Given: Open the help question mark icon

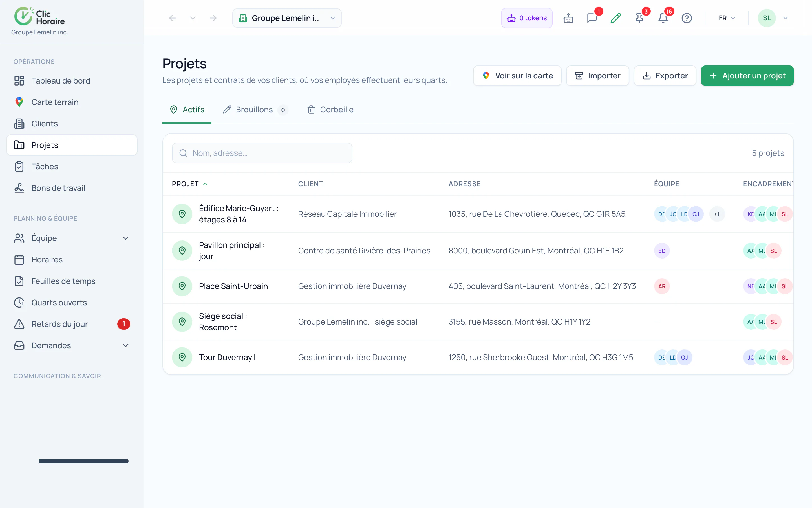Looking at the screenshot, I should pyautogui.click(x=687, y=18).
